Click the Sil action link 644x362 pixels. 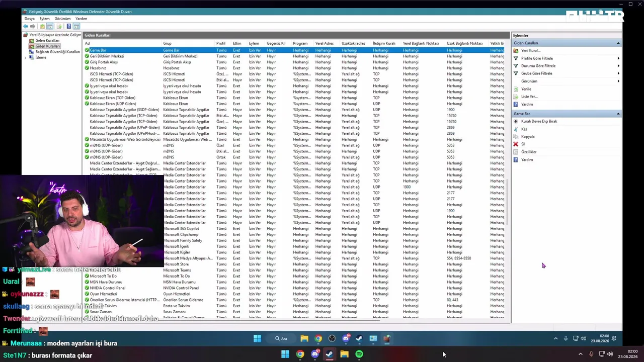coord(523,144)
